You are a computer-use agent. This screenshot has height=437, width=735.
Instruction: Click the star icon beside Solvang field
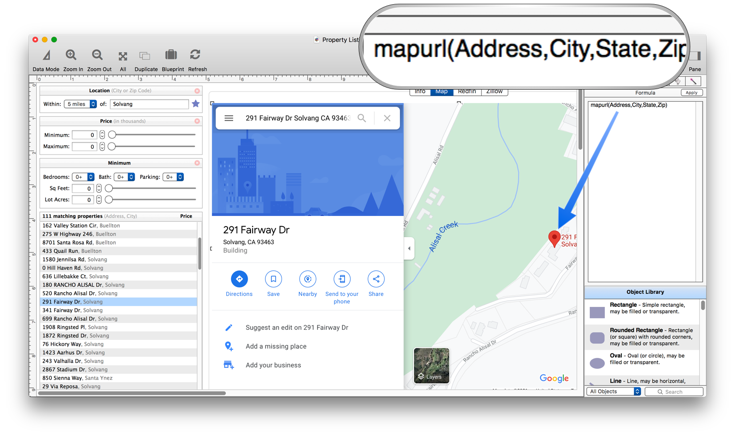[196, 104]
